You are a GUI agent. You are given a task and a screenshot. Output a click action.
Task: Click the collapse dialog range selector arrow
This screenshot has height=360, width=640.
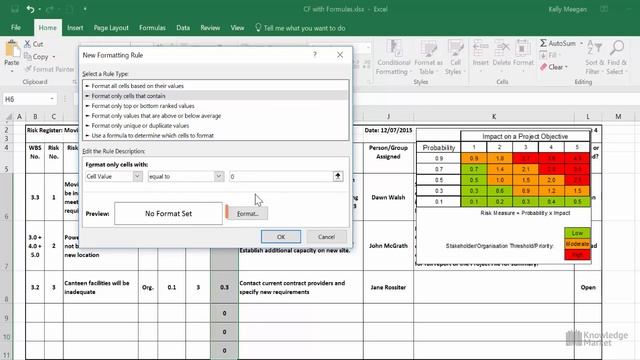tap(338, 176)
